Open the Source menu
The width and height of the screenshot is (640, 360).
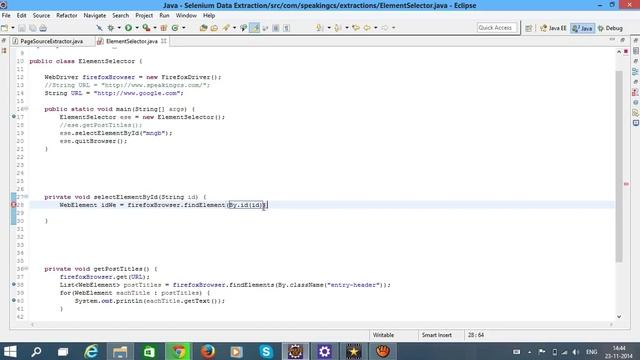(41, 16)
